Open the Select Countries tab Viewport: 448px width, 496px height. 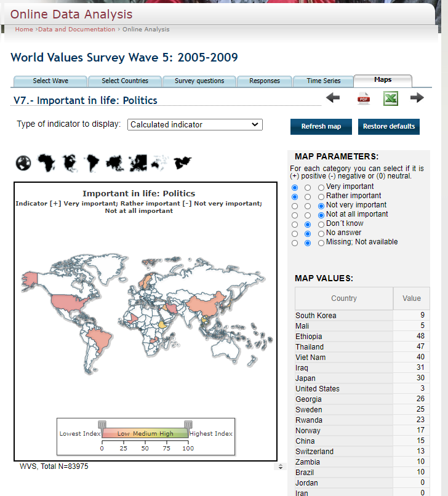[125, 81]
